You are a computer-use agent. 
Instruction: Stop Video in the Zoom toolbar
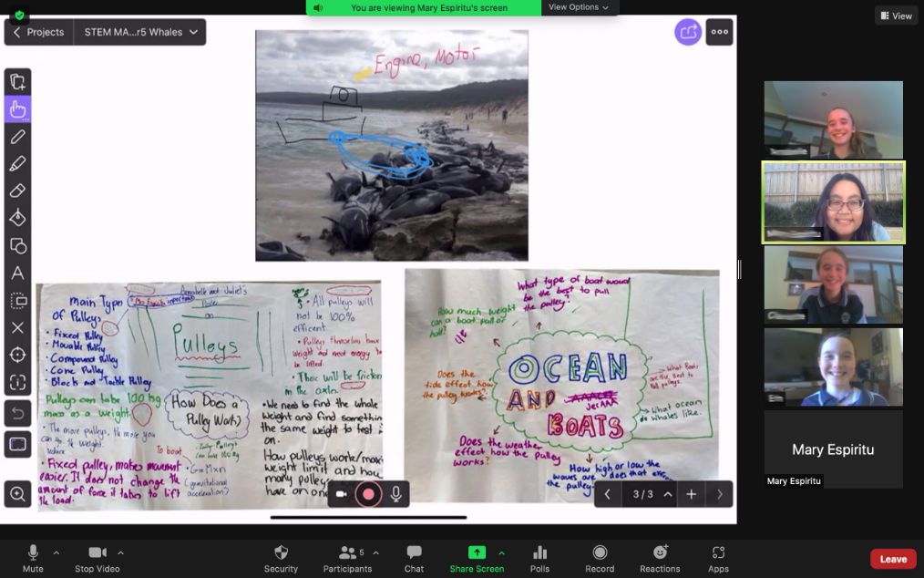coord(97,558)
